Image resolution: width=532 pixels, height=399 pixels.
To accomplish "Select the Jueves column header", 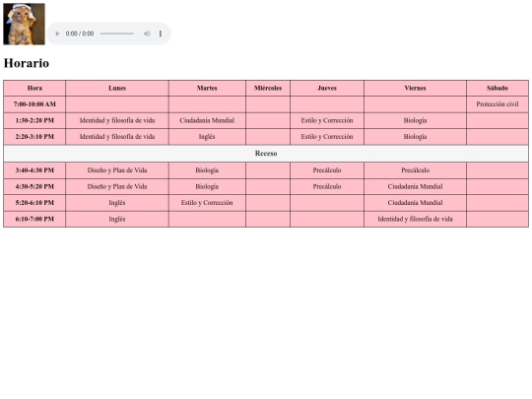I will click(327, 89).
